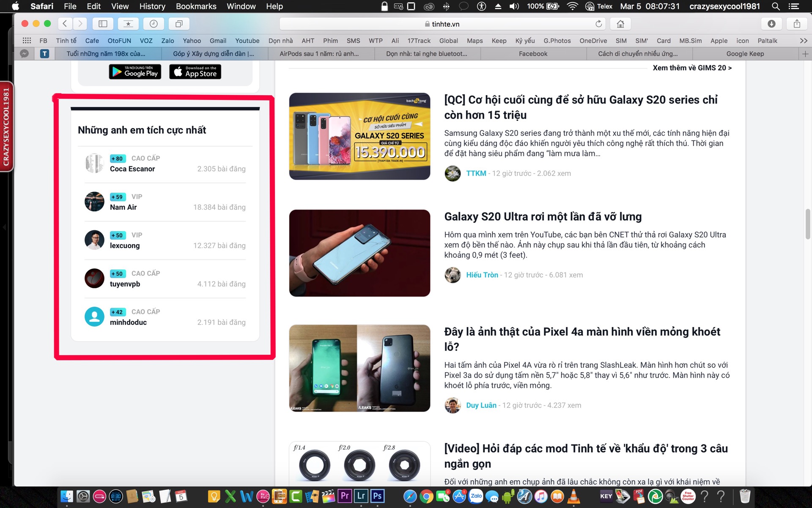Viewport: 812px width, 508px height.
Task: Open History from the clock toolbar button
Action: point(154,24)
